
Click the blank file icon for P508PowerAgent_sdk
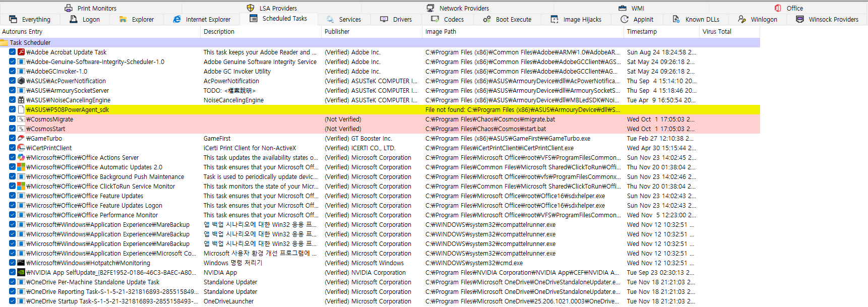pyautogui.click(x=21, y=109)
